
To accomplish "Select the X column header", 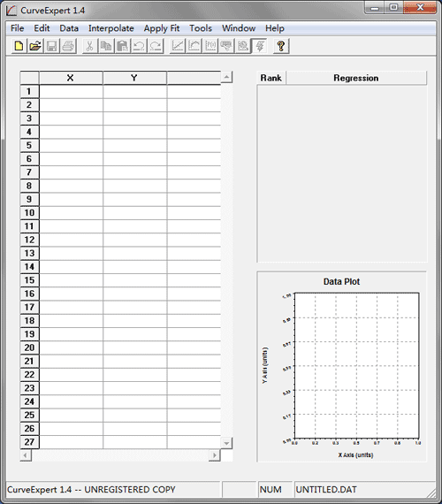I will point(71,78).
